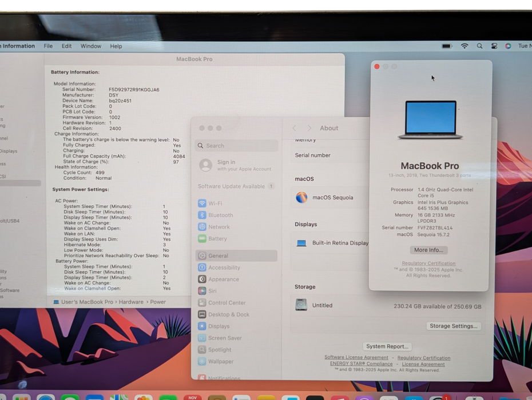Click the Siri icon in menu bar
This screenshot has width=532, height=400.
tap(508, 46)
